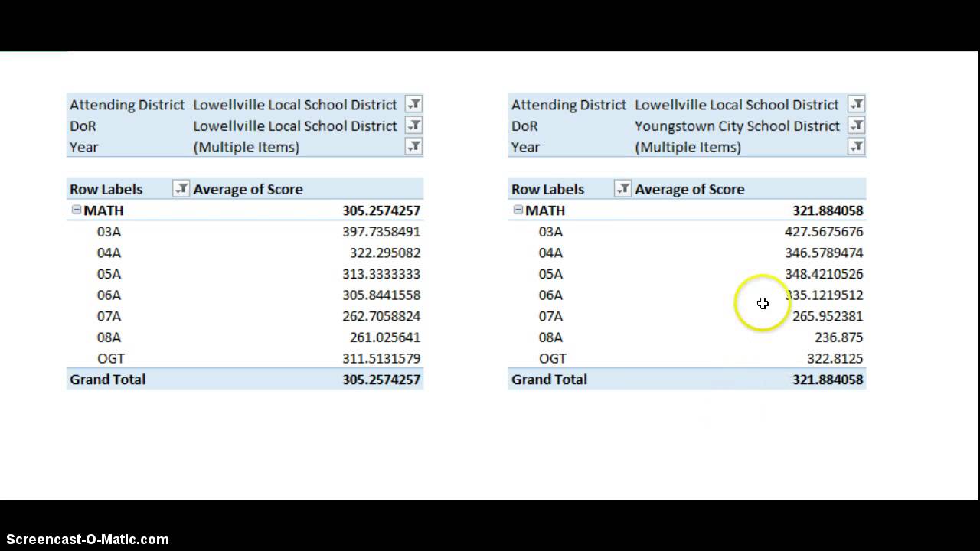Open Row Labels filter in right pivot table
Image resolution: width=980 pixels, height=551 pixels.
623,189
